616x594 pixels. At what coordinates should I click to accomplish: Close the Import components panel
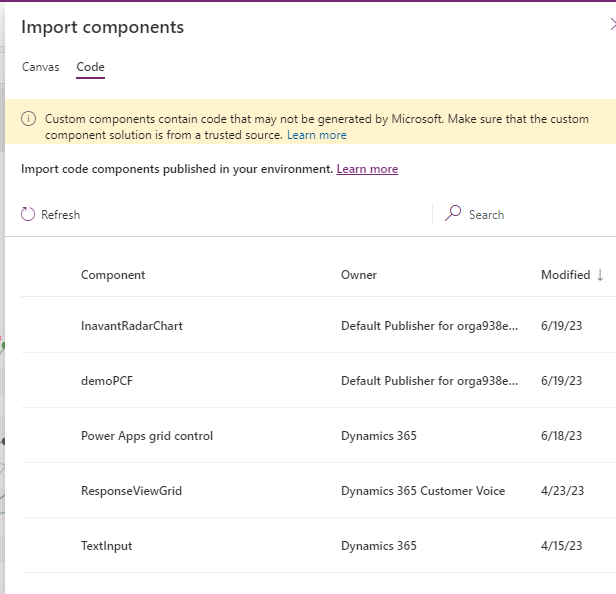(613, 24)
